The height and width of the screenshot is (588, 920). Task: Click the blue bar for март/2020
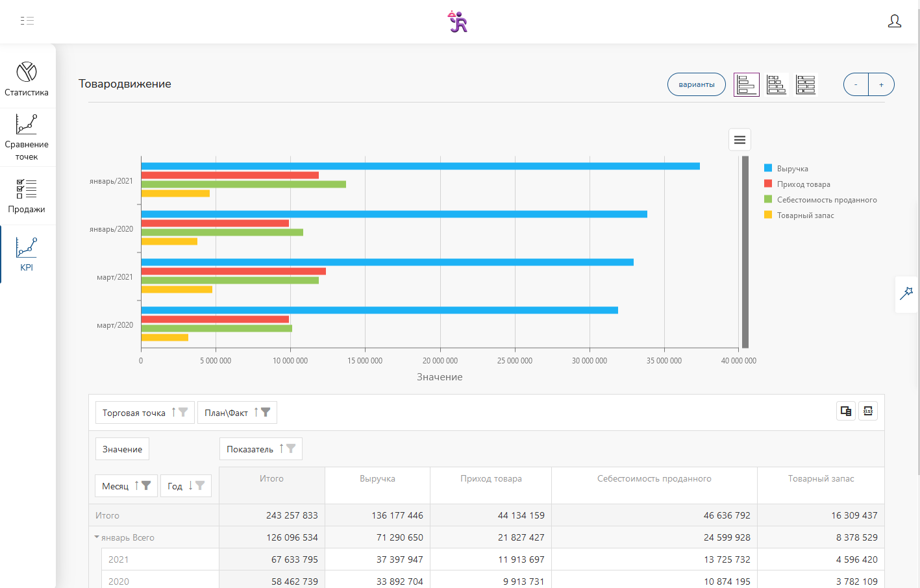coord(379,310)
